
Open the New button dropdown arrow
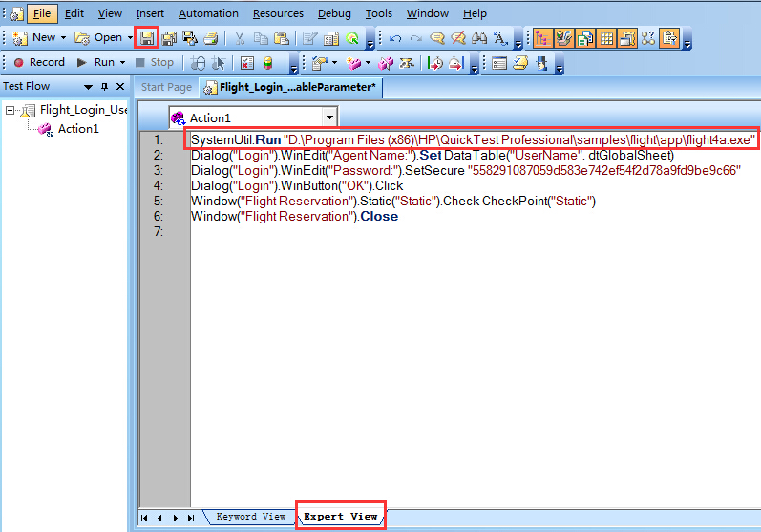tap(63, 38)
